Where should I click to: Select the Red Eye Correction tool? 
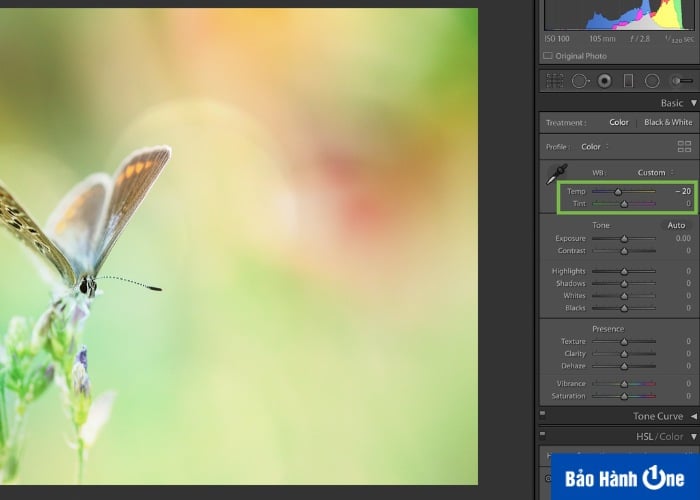click(x=604, y=81)
